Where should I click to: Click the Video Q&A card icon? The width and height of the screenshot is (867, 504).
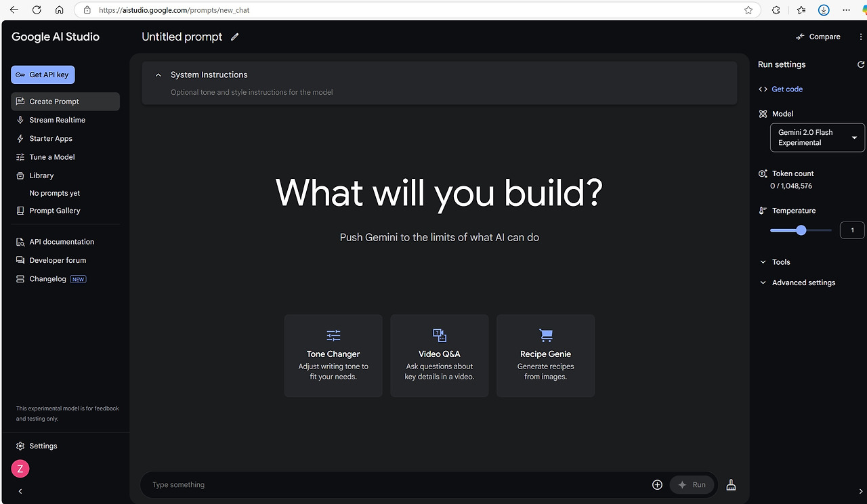440,335
